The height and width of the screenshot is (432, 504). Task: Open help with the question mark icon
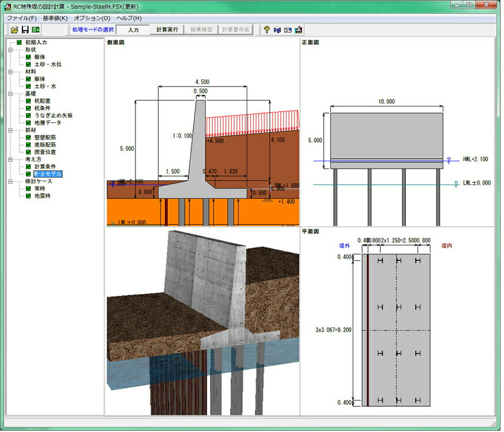pos(267,30)
